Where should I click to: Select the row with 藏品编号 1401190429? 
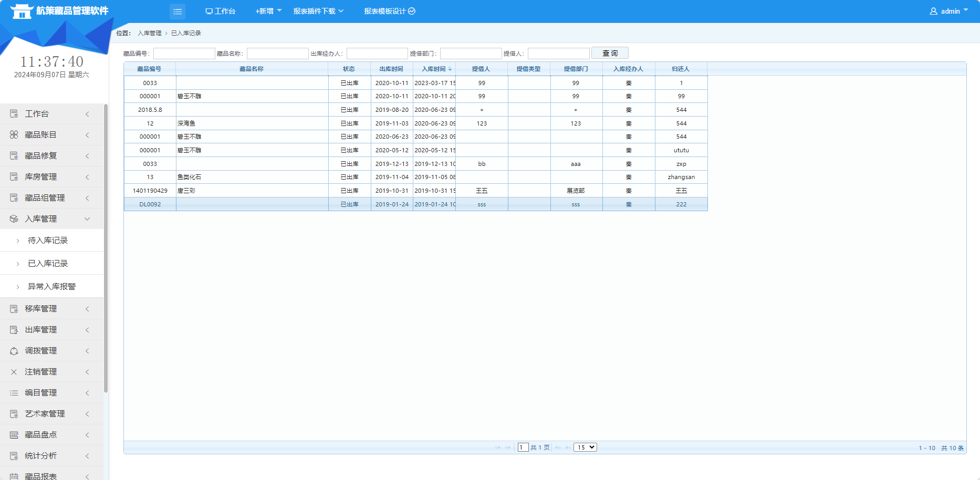tap(150, 191)
